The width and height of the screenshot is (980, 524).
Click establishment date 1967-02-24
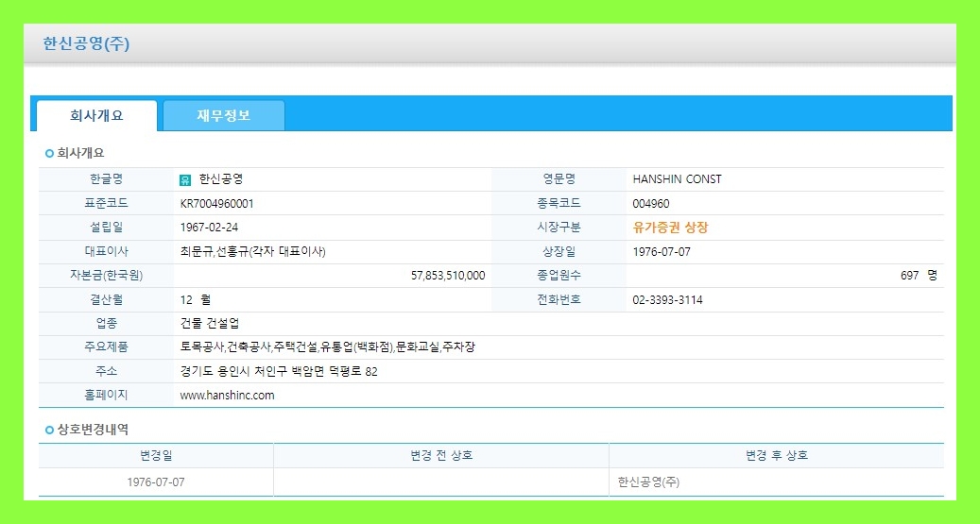coord(209,228)
